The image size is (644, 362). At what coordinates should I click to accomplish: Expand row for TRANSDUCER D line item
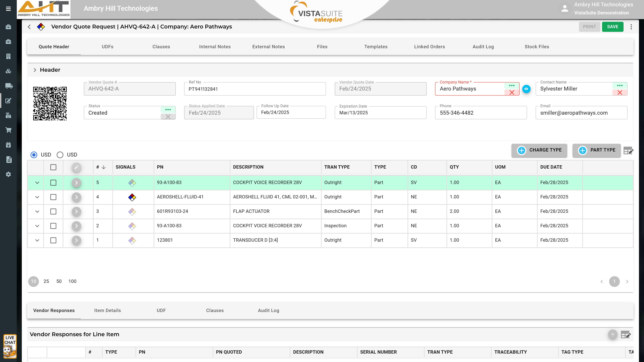tap(37, 240)
